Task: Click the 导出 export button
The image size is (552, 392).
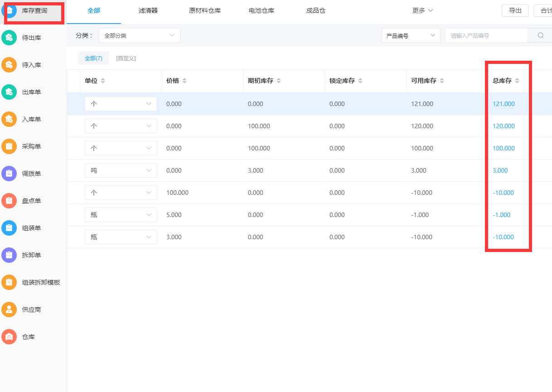Action: click(x=515, y=10)
